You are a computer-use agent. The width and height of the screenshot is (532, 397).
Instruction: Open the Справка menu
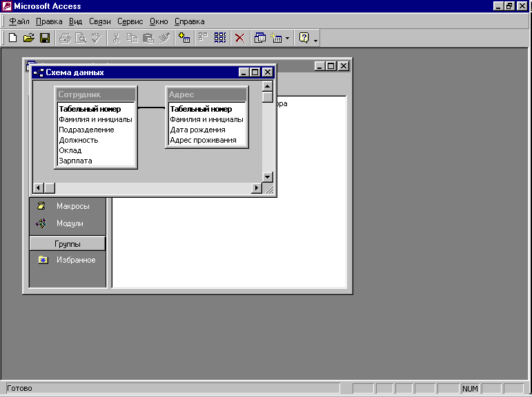point(189,21)
